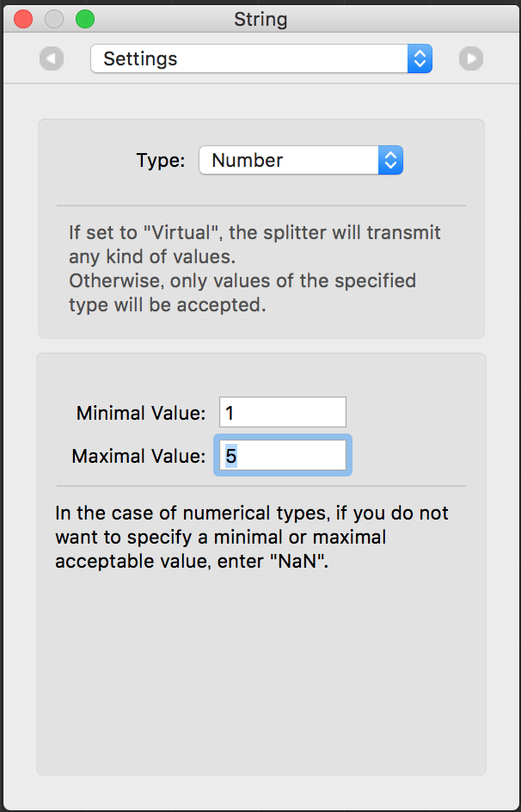Open the Settings page popup menu

click(x=261, y=58)
